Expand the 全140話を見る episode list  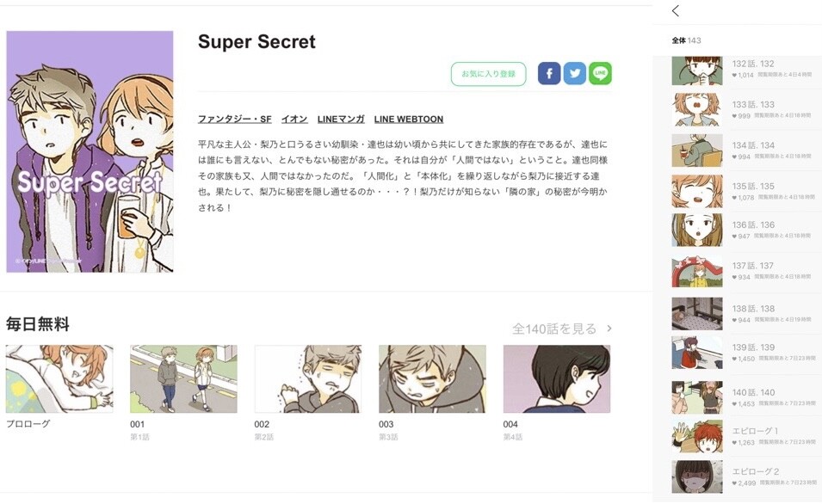tap(554, 329)
